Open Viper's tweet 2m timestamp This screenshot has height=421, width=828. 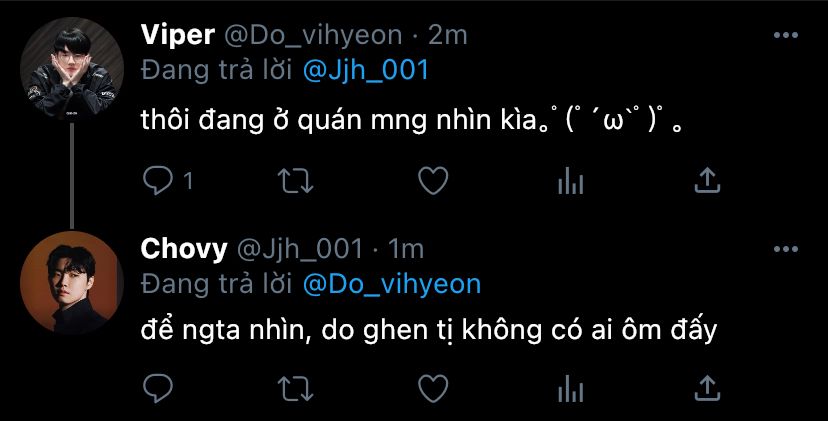click(x=448, y=35)
